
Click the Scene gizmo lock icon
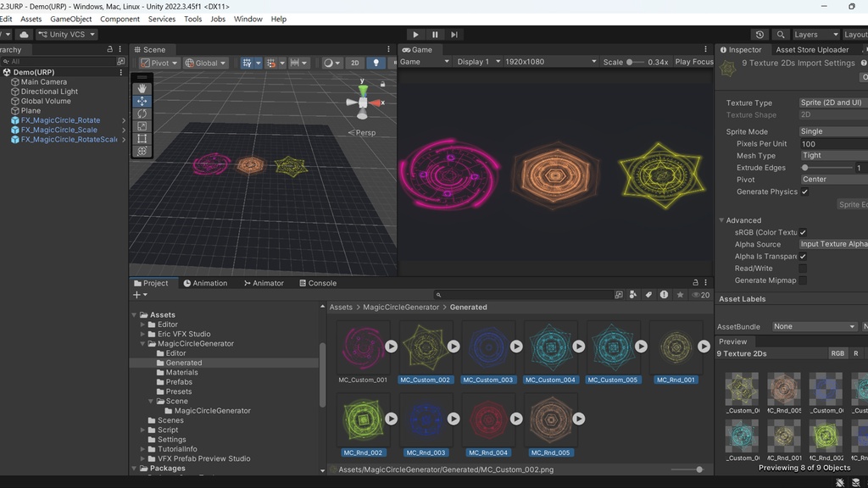(x=382, y=84)
